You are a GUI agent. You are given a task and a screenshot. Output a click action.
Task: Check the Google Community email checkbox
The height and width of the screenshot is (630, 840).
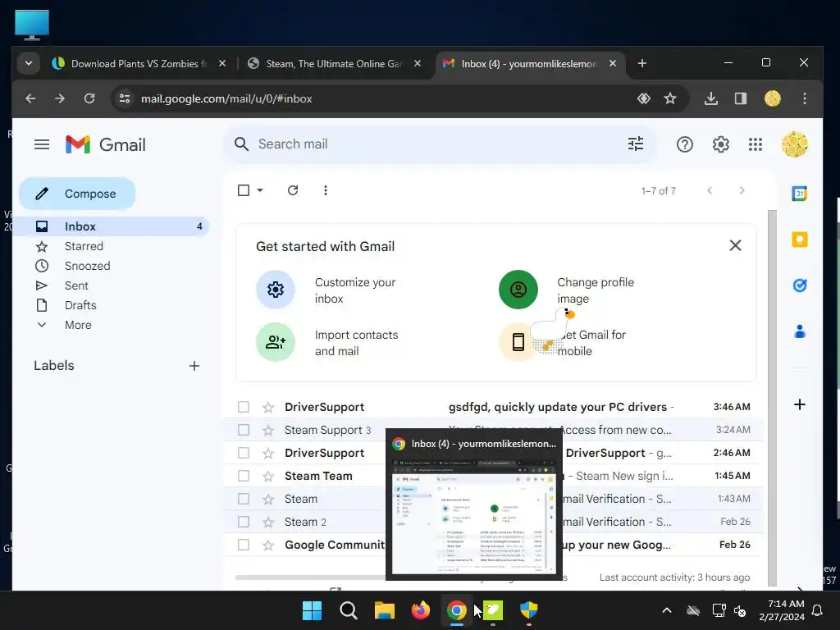point(243,545)
